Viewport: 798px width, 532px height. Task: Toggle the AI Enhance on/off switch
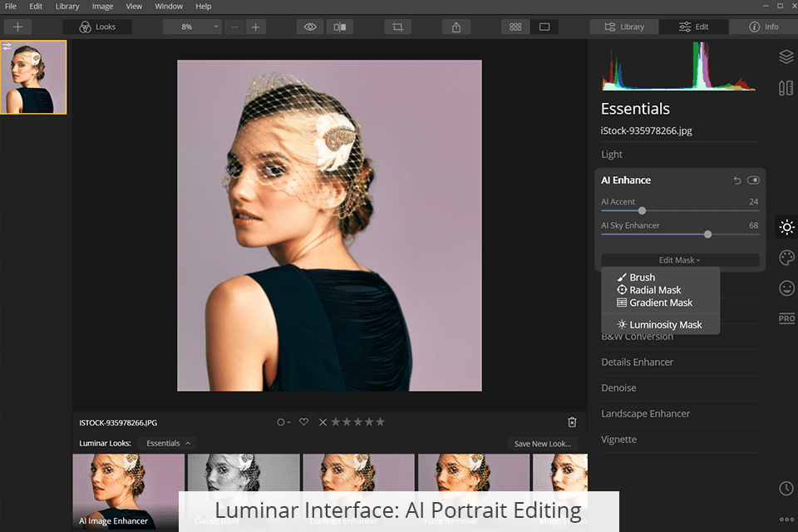click(x=753, y=180)
